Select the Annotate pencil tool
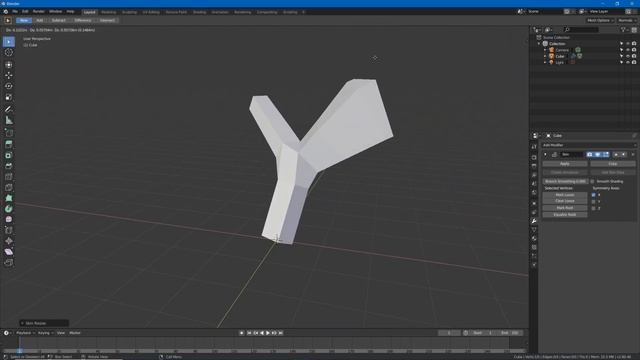 point(9,109)
